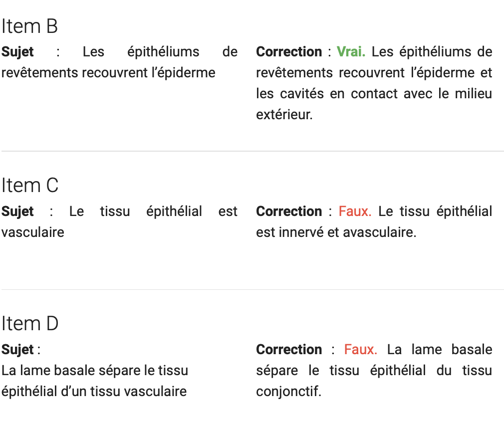Click the Item D heading

pyautogui.click(x=30, y=324)
